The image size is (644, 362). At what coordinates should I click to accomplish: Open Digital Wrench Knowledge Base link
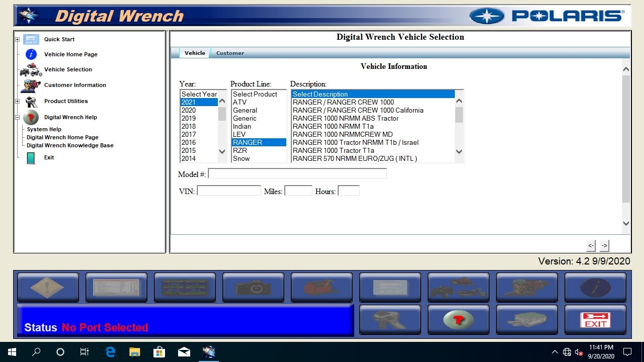[70, 145]
